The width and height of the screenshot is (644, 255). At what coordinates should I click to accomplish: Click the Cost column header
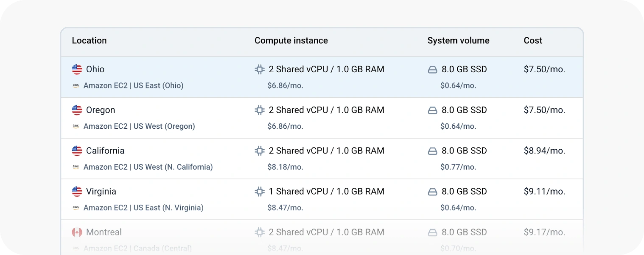click(x=533, y=41)
